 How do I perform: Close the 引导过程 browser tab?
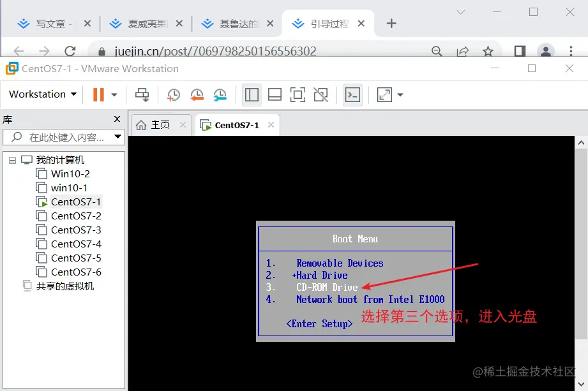pyautogui.click(x=361, y=24)
